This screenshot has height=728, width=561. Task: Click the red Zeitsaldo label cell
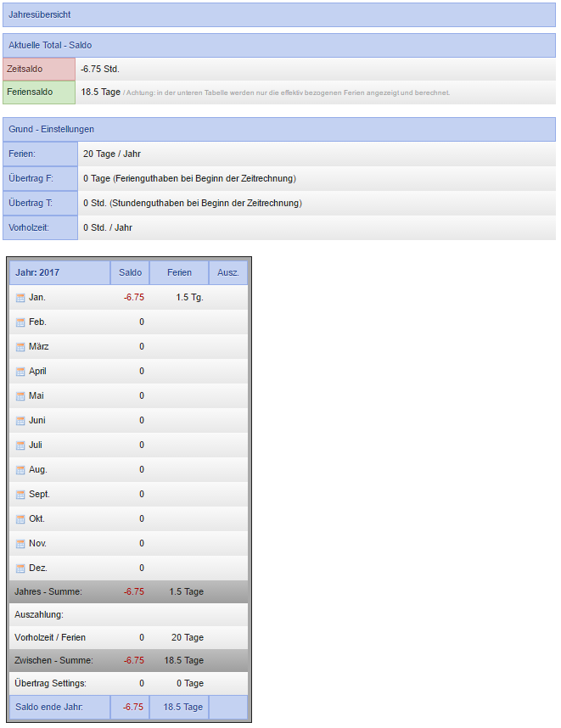[x=39, y=69]
